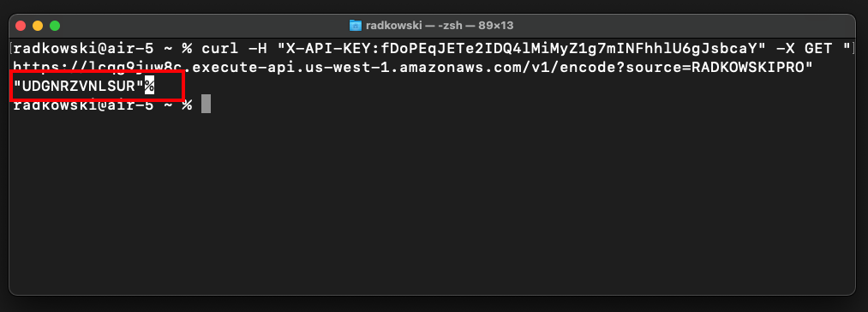Click the gray block cursor at the prompt
Screen dimensions: 868x312
coord(206,104)
